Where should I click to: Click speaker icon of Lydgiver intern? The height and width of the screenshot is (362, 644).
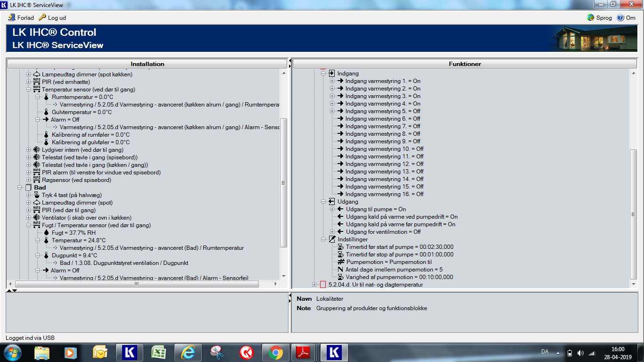tap(37, 150)
